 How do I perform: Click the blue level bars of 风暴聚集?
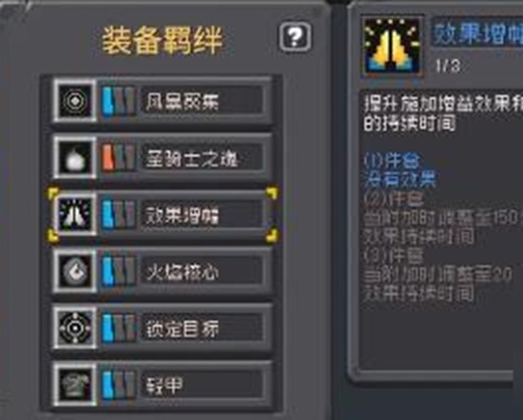tap(119, 101)
